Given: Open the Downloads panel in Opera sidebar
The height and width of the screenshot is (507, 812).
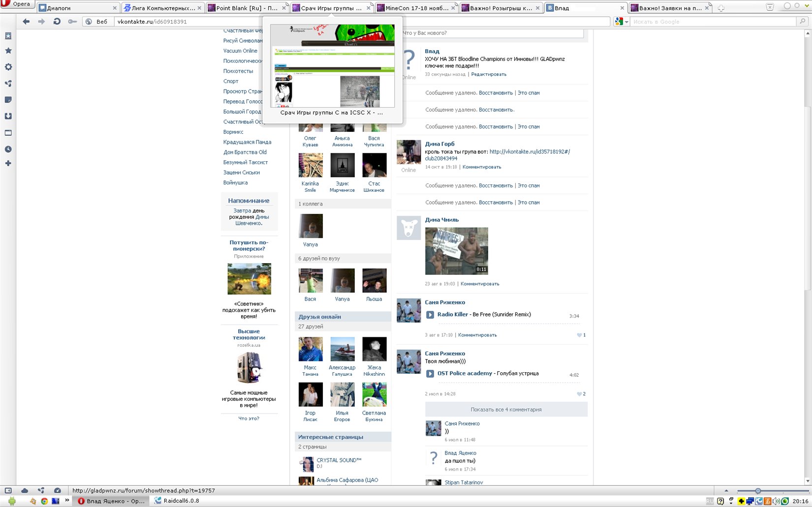Looking at the screenshot, I should pos(8,116).
